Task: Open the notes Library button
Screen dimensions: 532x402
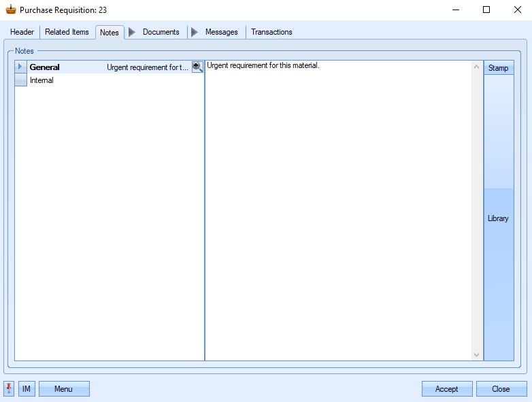Action: pyautogui.click(x=499, y=218)
